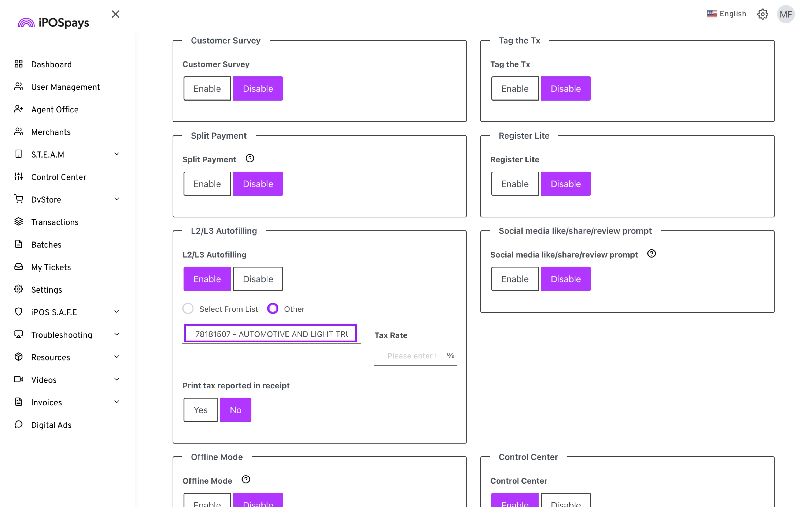Click the Social media prompt help icon
The height and width of the screenshot is (507, 812).
point(651,253)
